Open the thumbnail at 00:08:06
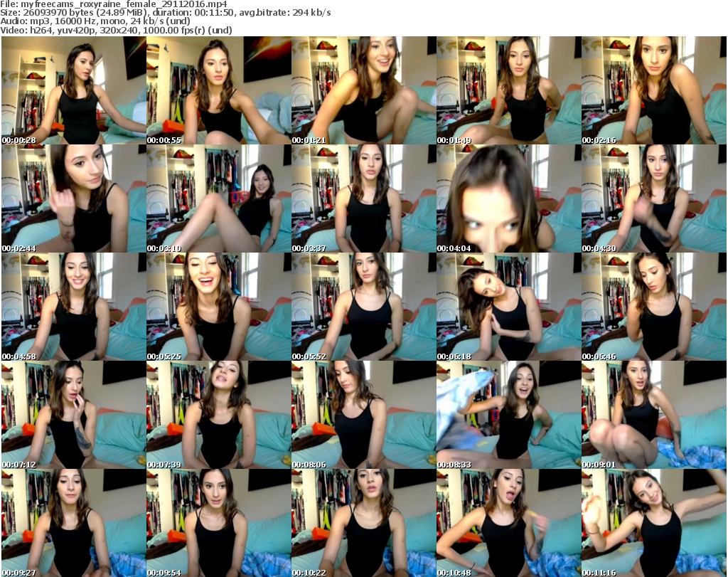This screenshot has height=577, width=728. click(363, 415)
